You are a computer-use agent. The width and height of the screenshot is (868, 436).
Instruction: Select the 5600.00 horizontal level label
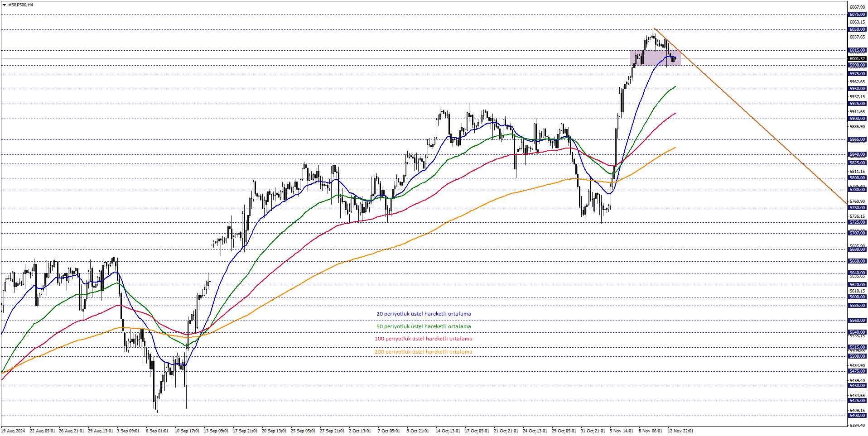point(857,297)
